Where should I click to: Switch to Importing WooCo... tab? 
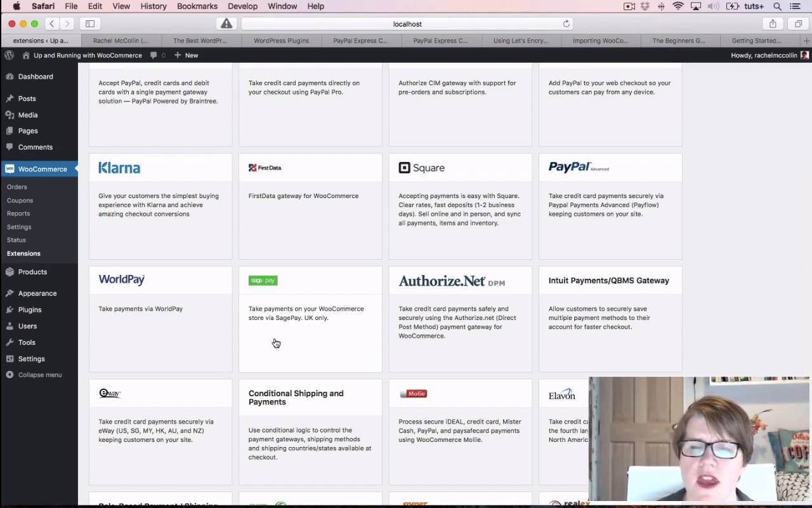click(601, 41)
